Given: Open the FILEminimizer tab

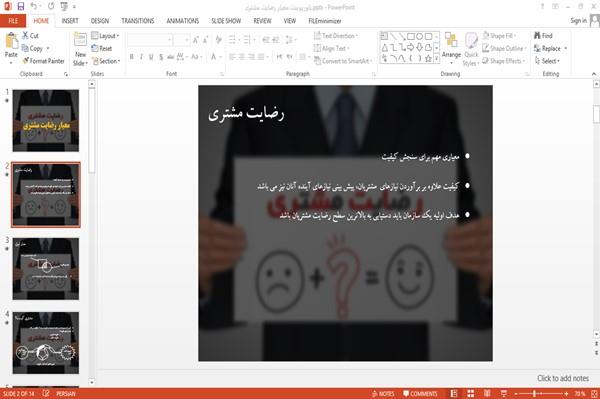Looking at the screenshot, I should tap(324, 21).
